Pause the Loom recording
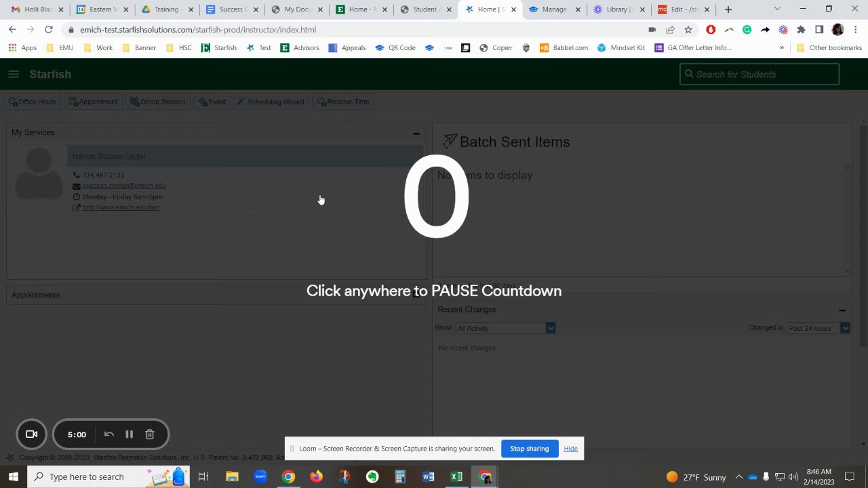 point(129,434)
